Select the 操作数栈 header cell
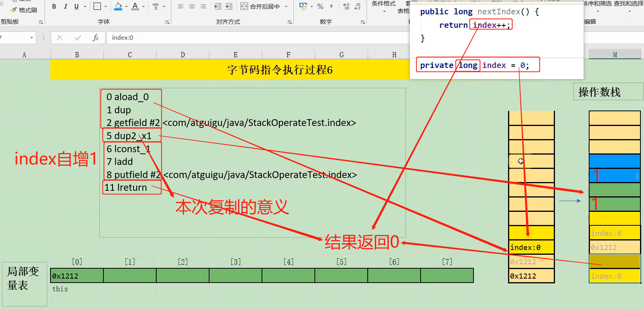Screen dimensions: 644x310 click(608, 92)
